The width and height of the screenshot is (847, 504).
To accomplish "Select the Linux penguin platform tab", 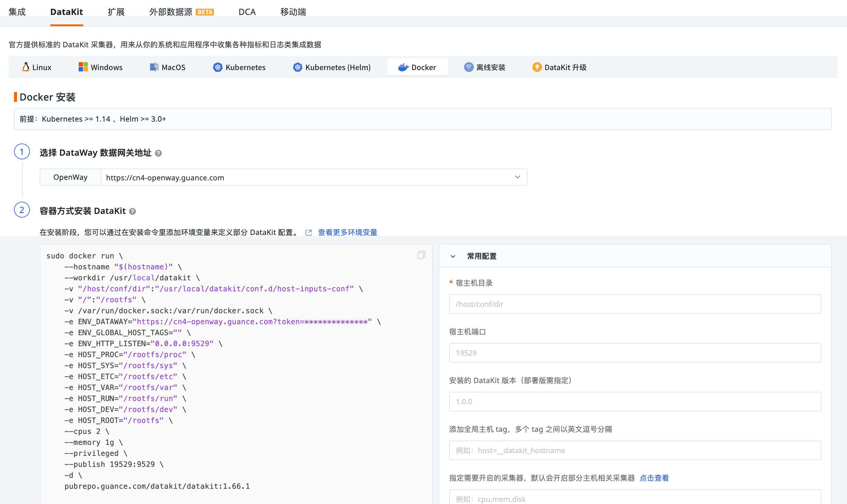I will point(36,67).
